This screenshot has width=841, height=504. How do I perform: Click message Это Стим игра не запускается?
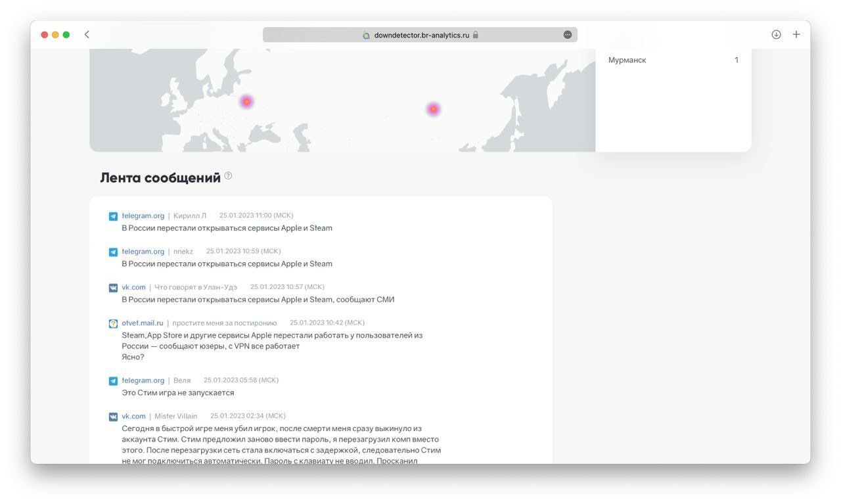[x=178, y=393]
